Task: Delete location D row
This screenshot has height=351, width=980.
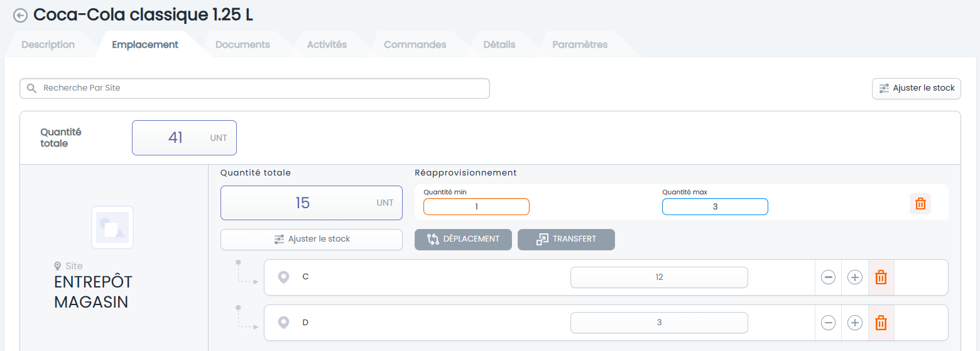Action: point(881,323)
